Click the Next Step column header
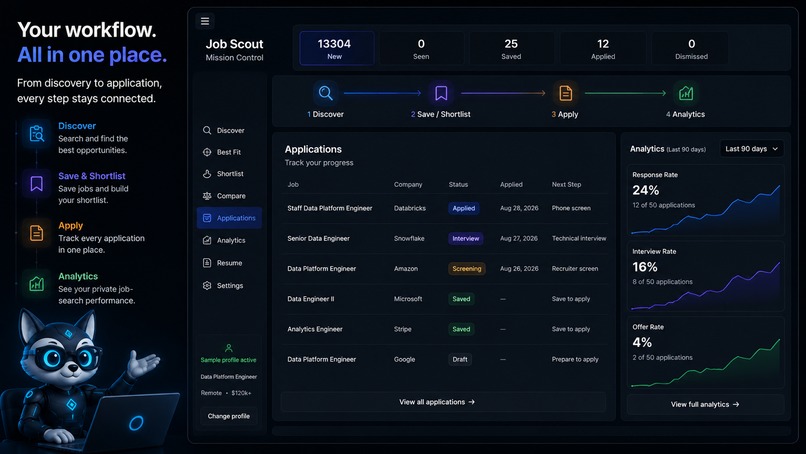Screen dimensions: 806x454 tap(566, 184)
